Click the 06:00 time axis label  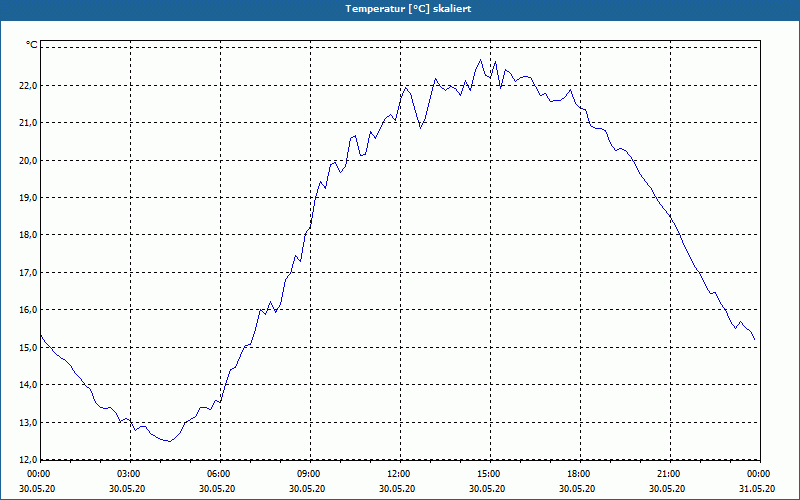(220, 474)
